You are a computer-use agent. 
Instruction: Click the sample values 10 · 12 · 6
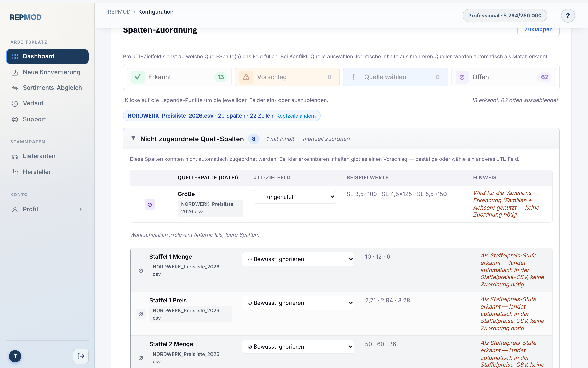point(378,257)
